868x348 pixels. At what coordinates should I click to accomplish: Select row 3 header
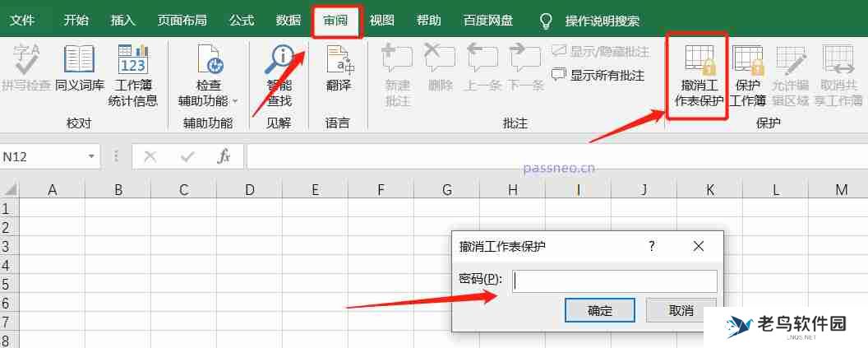click(x=7, y=247)
